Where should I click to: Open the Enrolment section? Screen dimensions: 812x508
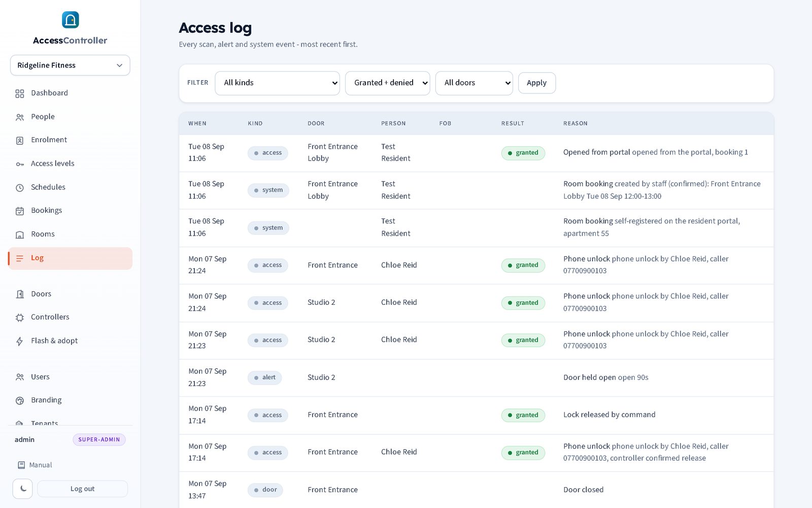(x=70, y=140)
